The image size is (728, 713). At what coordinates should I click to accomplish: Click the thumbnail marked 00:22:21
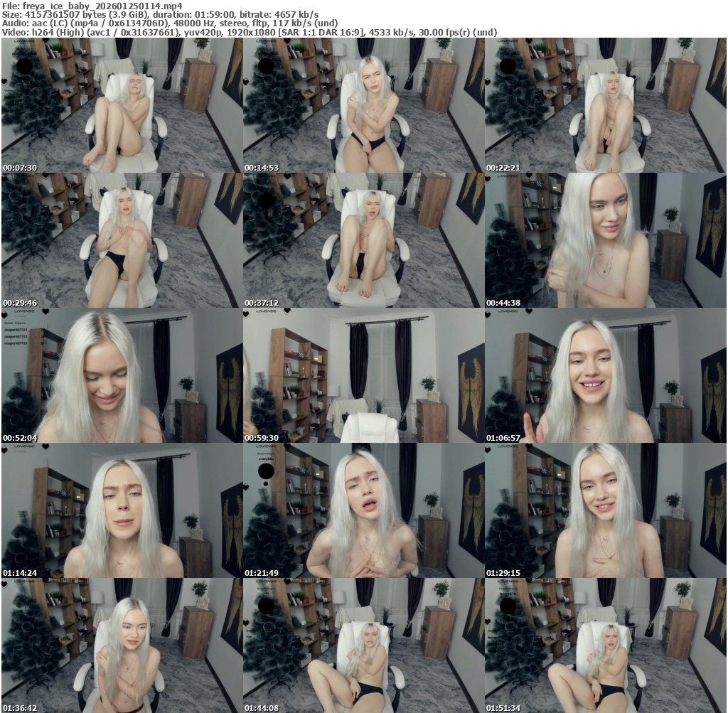coord(605,105)
